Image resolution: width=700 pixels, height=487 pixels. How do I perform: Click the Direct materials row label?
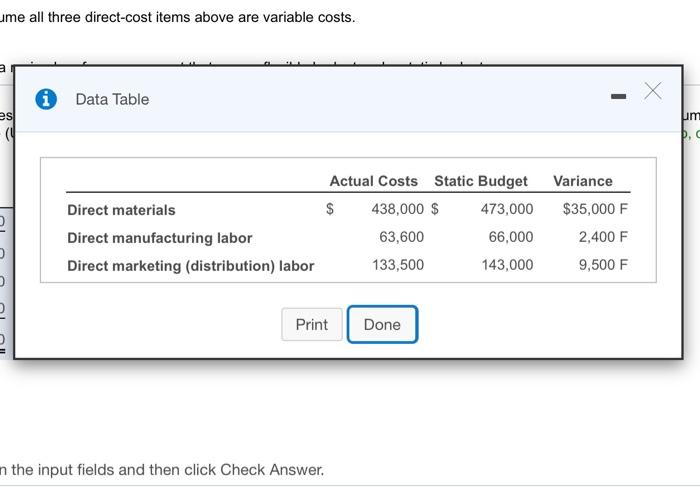click(121, 210)
